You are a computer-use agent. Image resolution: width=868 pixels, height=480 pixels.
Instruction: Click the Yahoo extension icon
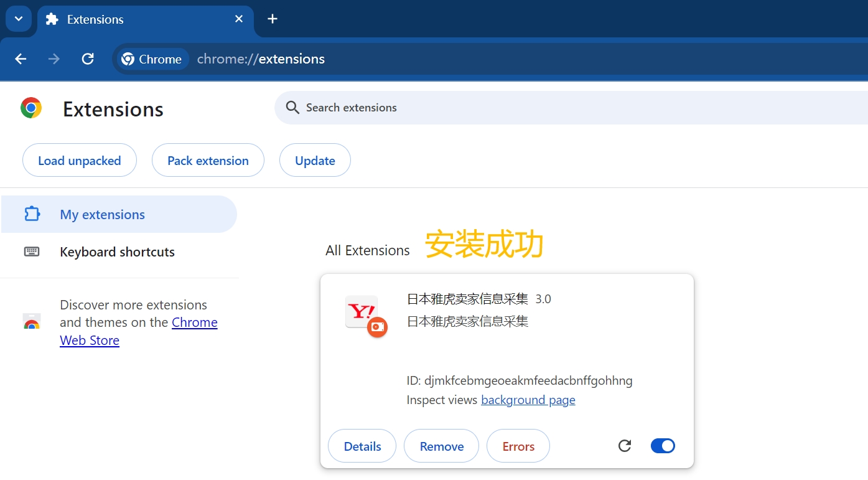coord(365,315)
